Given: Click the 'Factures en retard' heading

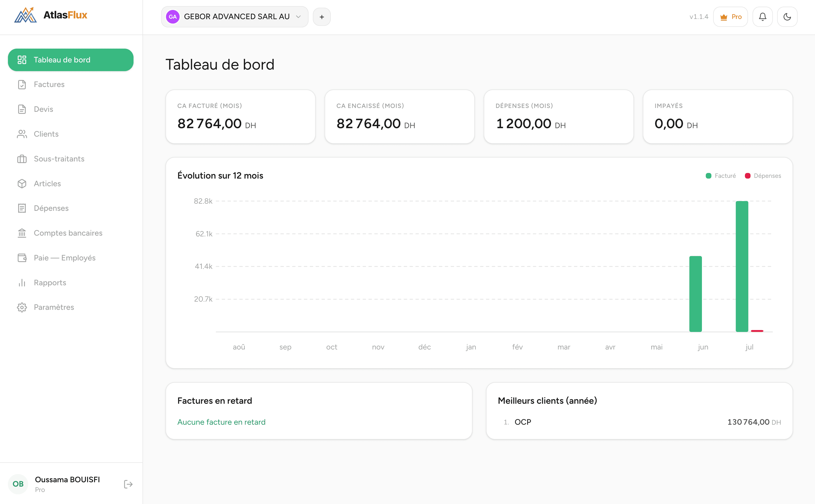Looking at the screenshot, I should (215, 401).
